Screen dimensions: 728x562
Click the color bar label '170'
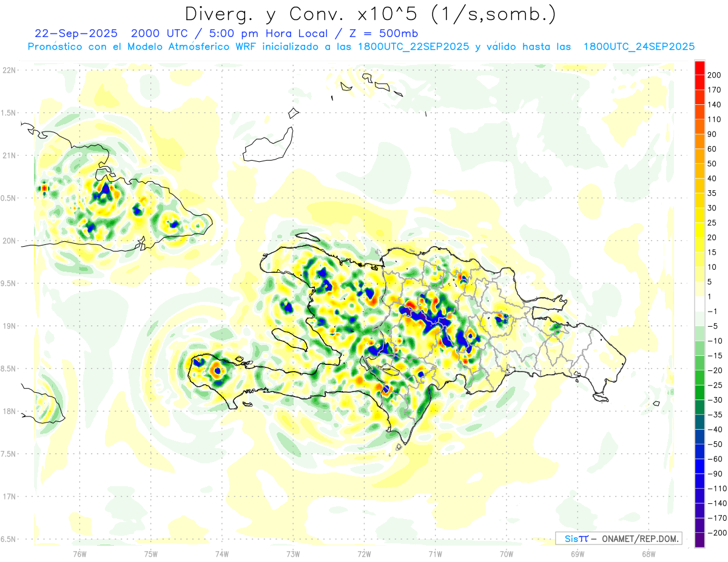point(715,90)
